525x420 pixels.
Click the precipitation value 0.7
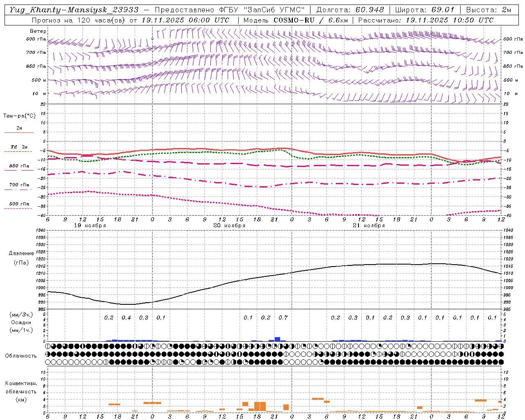[283, 317]
